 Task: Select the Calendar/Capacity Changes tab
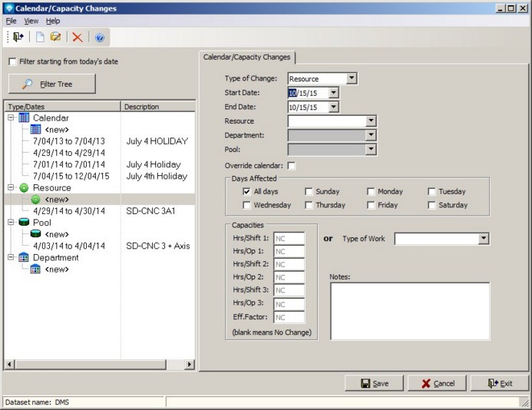246,57
